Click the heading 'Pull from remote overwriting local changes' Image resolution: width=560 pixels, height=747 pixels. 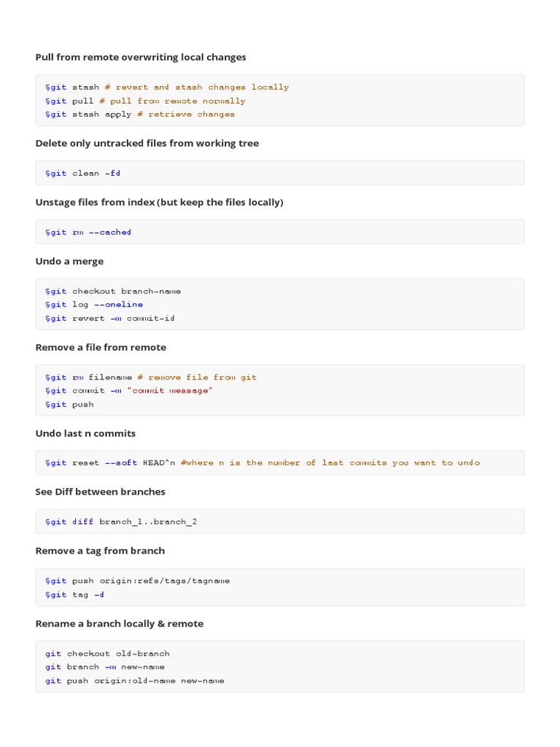click(141, 57)
